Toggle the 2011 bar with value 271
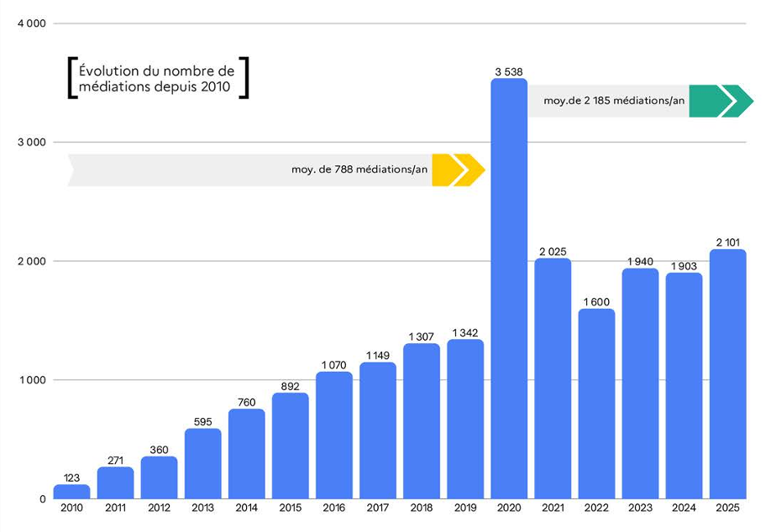 (116, 482)
